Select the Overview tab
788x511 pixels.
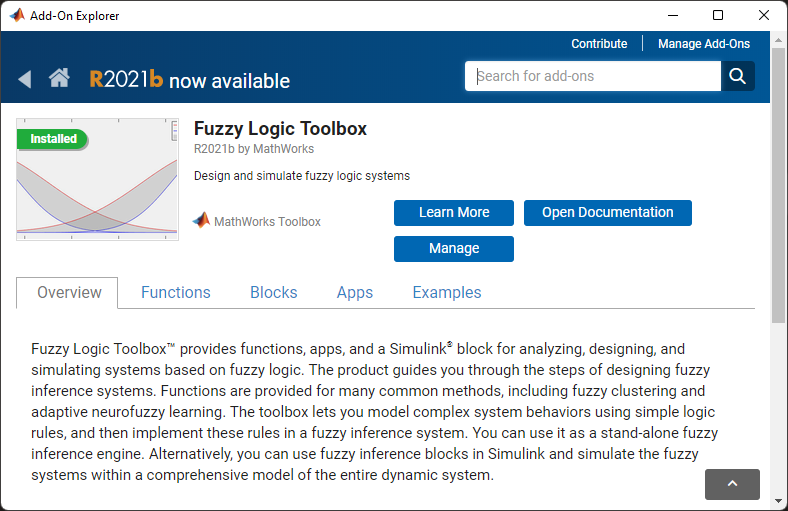tap(69, 293)
